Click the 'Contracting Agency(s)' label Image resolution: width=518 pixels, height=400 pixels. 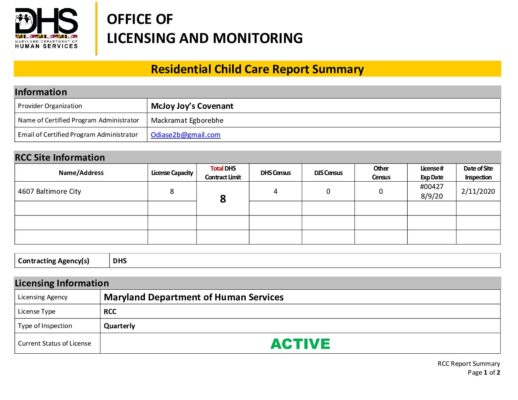(54, 261)
